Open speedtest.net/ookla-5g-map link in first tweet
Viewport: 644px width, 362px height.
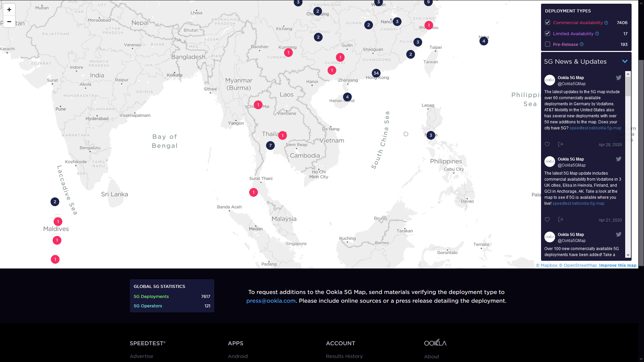595,128
